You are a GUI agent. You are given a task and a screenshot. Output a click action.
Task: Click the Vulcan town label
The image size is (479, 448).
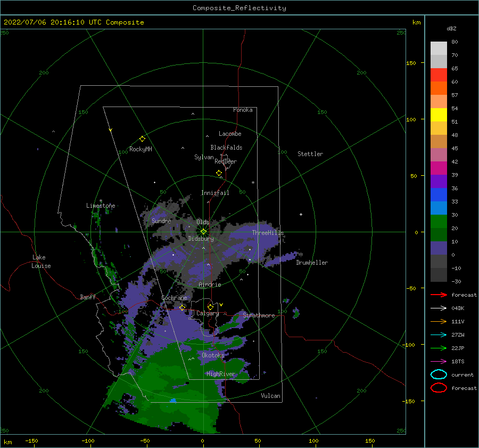coord(271,396)
